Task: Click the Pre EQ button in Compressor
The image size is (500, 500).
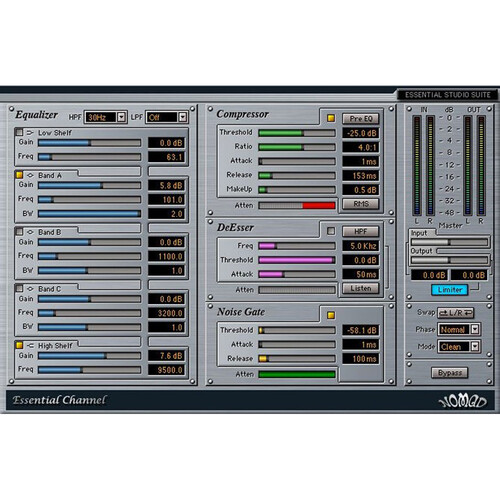Action: pyautogui.click(x=361, y=118)
